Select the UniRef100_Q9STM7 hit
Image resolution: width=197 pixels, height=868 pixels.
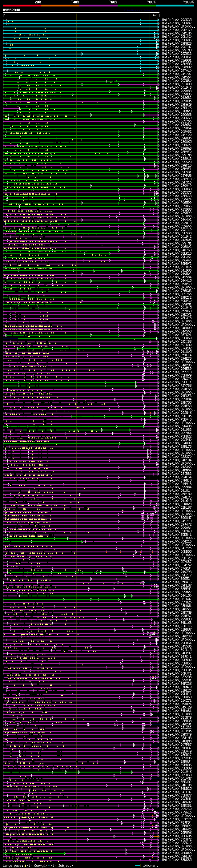click(x=177, y=47)
